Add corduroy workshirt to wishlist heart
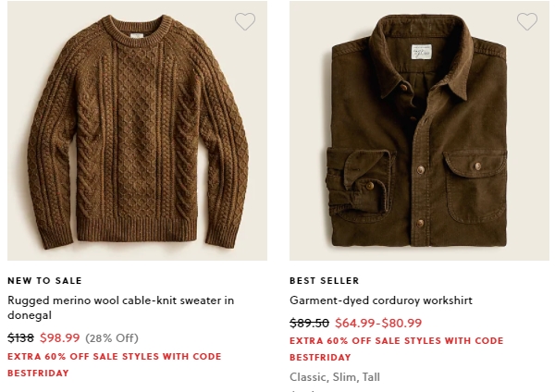Image resolution: width=555 pixels, height=392 pixels. click(527, 21)
